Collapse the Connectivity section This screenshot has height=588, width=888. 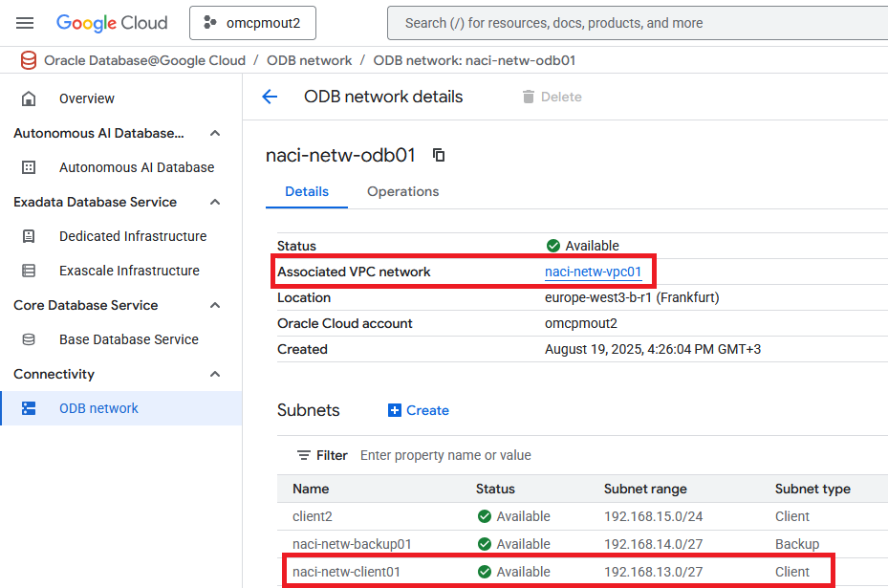click(x=215, y=374)
